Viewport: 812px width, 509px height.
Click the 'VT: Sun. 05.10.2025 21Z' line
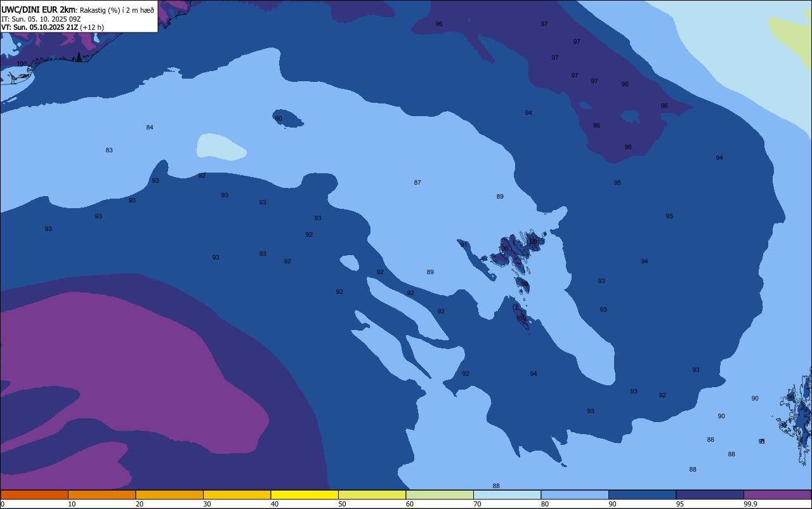pyautogui.click(x=39, y=27)
